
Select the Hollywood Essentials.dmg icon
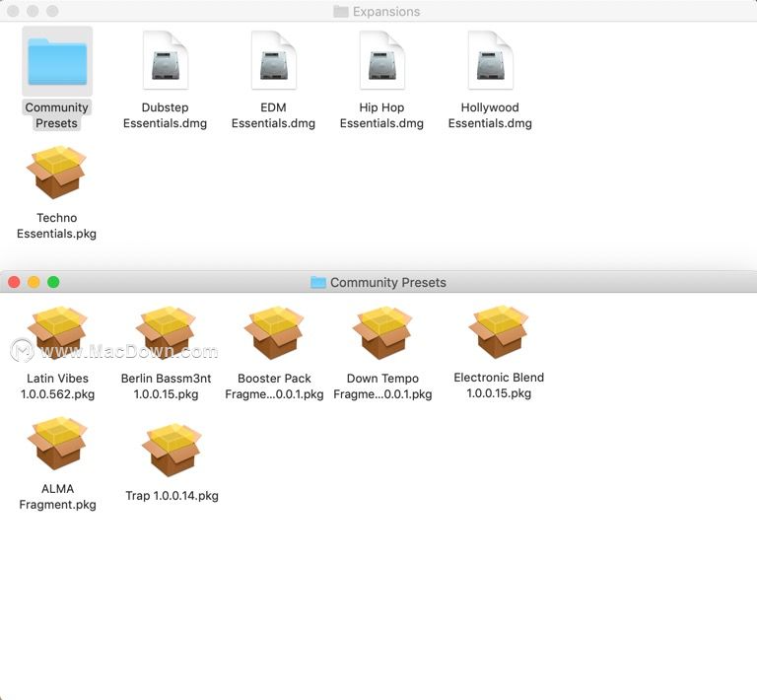(x=490, y=60)
